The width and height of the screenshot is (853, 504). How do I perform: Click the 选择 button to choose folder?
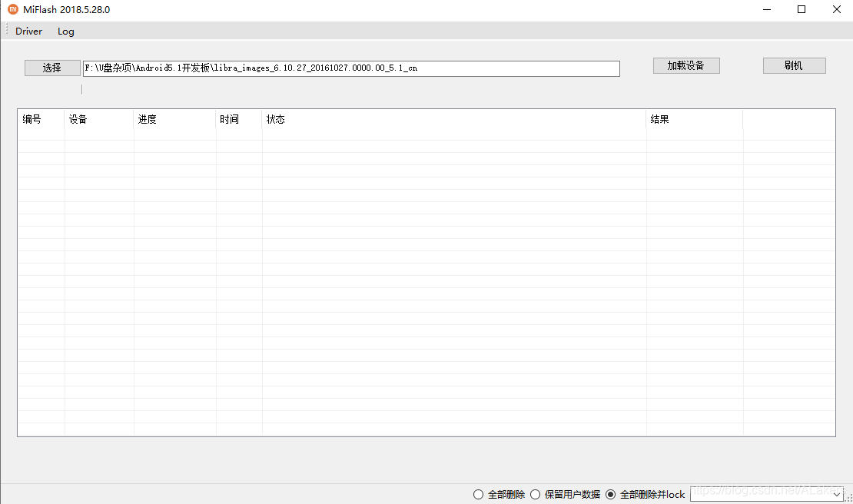click(x=52, y=68)
